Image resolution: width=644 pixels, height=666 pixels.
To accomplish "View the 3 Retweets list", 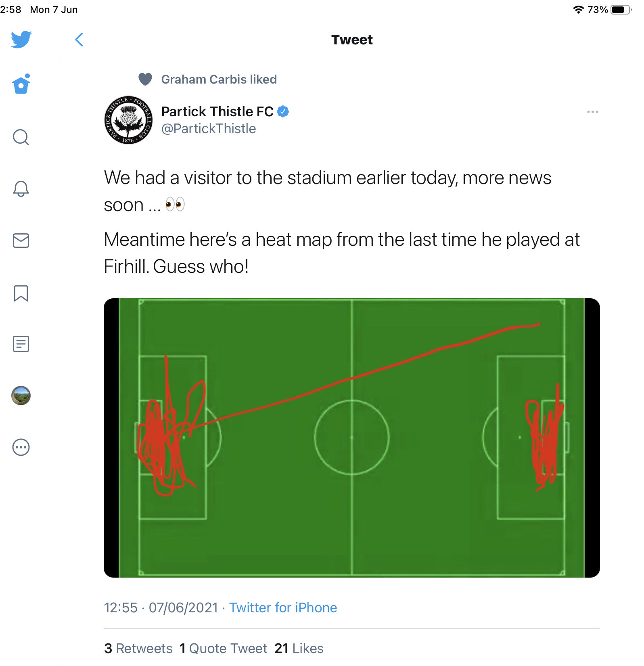I will click(x=138, y=648).
